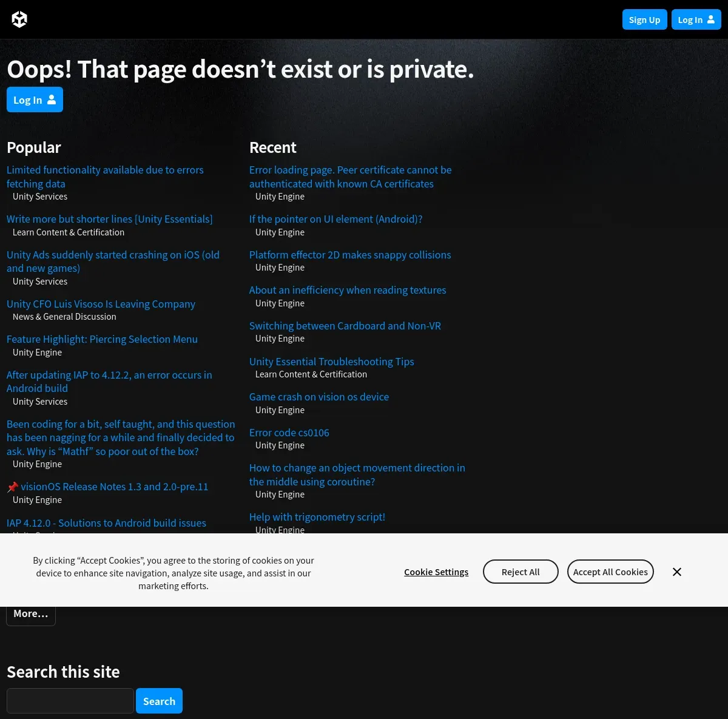
Task: Click the header Log In button
Action: tap(696, 19)
